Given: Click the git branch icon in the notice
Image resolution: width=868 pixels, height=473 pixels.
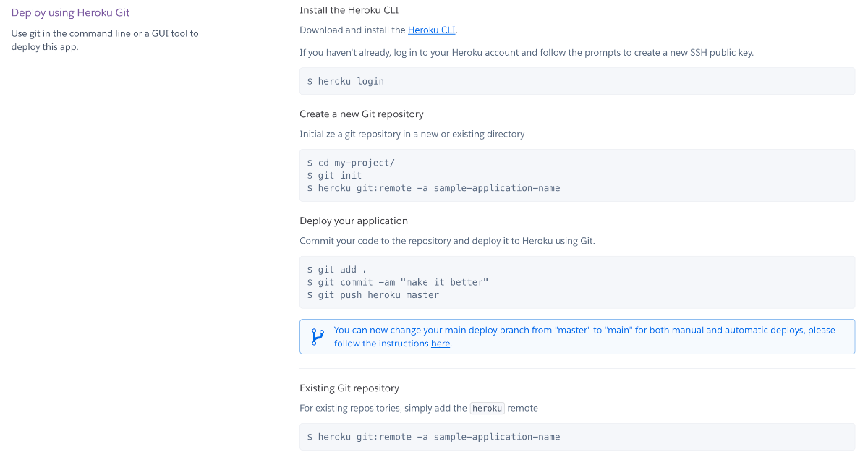Looking at the screenshot, I should (x=318, y=337).
